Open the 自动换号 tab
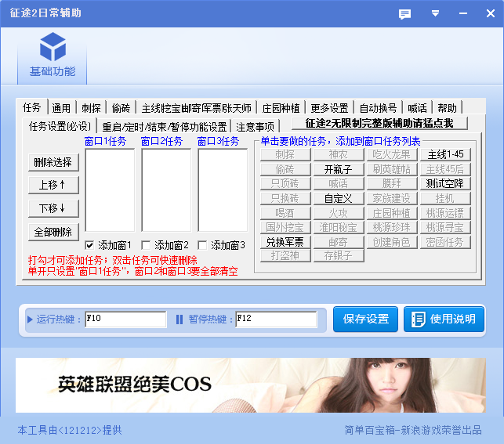 pyautogui.click(x=378, y=108)
